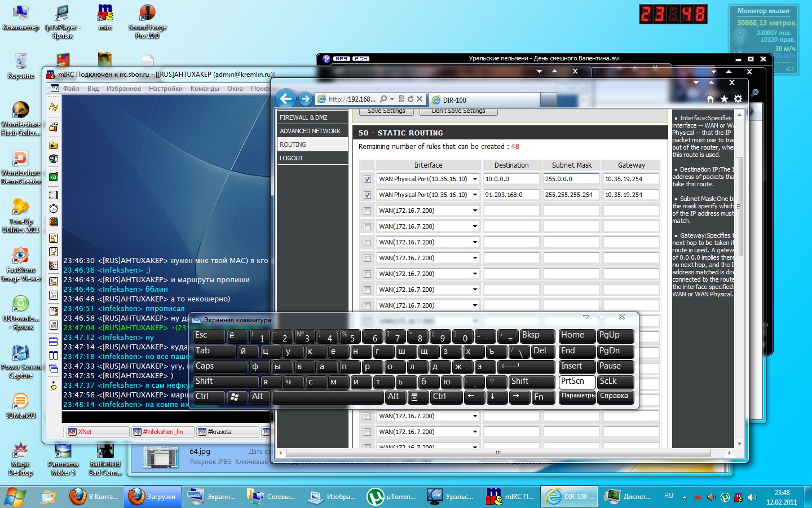Open FastStone Image Viewer desktop icon
Image resolution: width=812 pixels, height=508 pixels.
[x=21, y=264]
